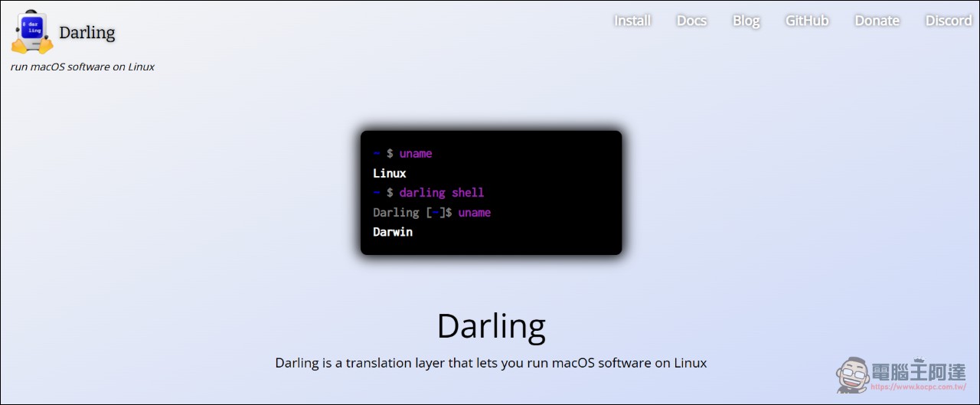Click the Darling mascot logo icon
Image resolution: width=980 pixels, height=405 pixels.
(x=31, y=32)
